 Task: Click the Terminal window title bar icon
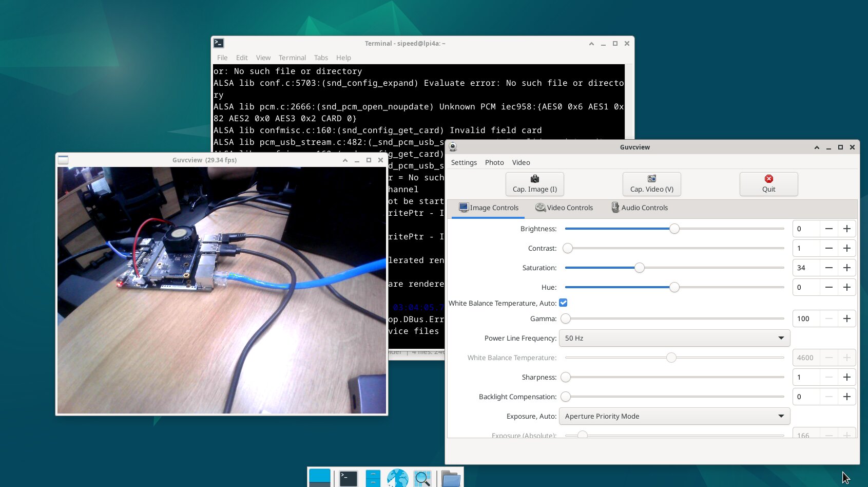click(x=219, y=43)
